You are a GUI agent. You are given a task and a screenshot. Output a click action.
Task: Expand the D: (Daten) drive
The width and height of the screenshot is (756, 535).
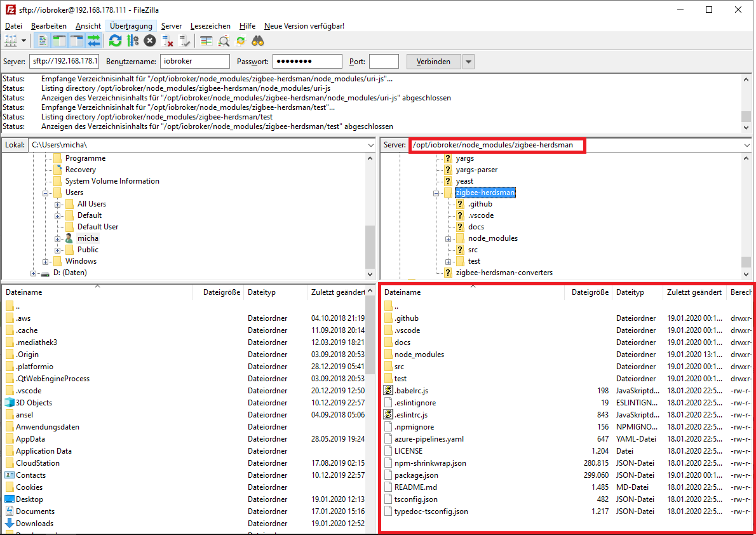pos(33,273)
